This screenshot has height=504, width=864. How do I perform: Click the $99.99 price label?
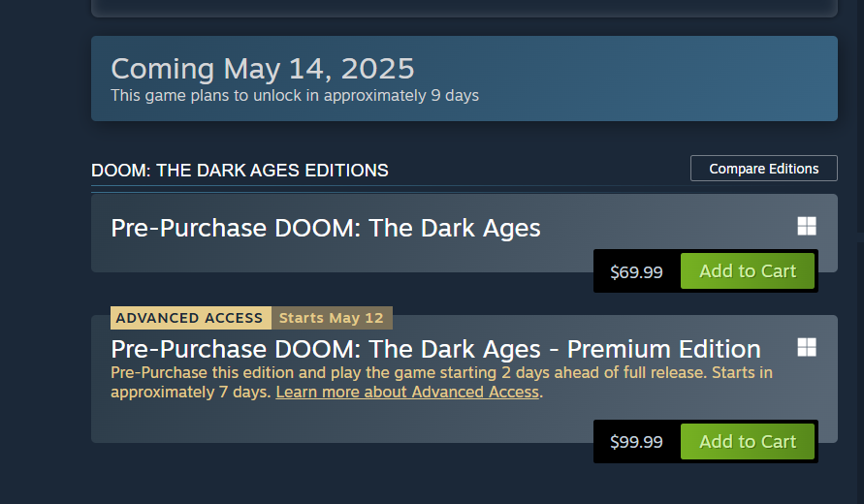point(636,442)
